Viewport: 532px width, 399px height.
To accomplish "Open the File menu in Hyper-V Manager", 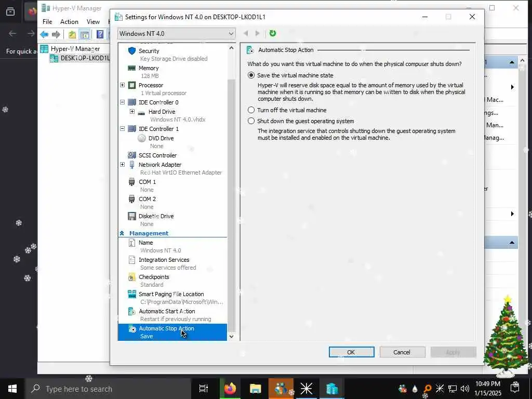I will pyautogui.click(x=47, y=22).
